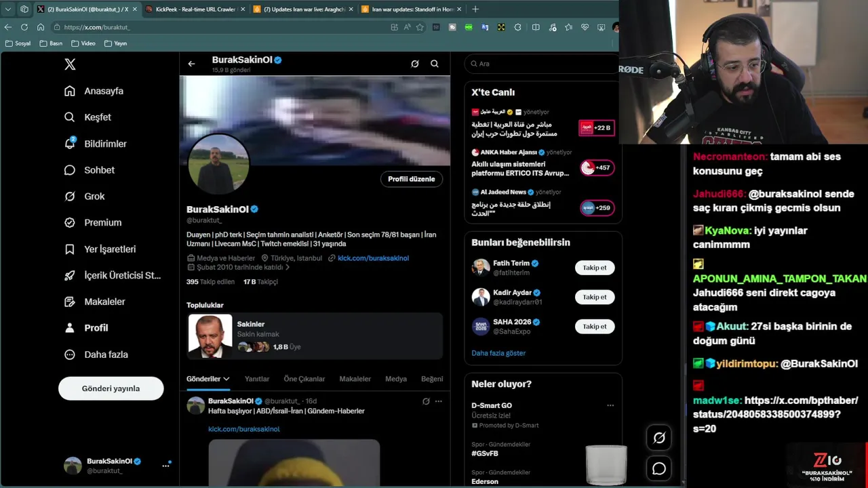Follow SAHA 2026 with Takip et
868x488 pixels.
(x=595, y=327)
